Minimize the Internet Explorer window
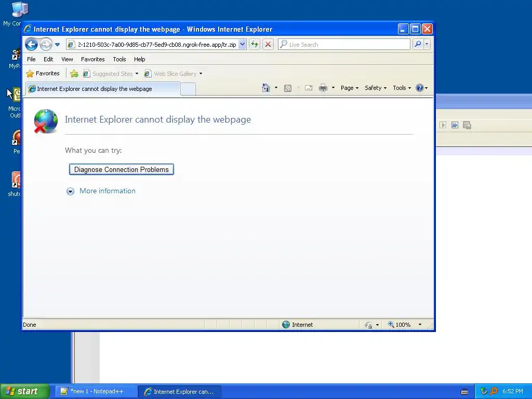 [403, 29]
